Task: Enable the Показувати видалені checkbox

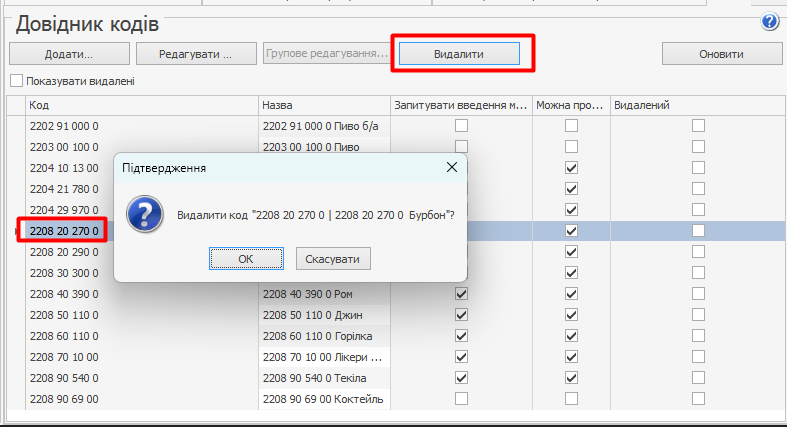Action: [x=16, y=81]
